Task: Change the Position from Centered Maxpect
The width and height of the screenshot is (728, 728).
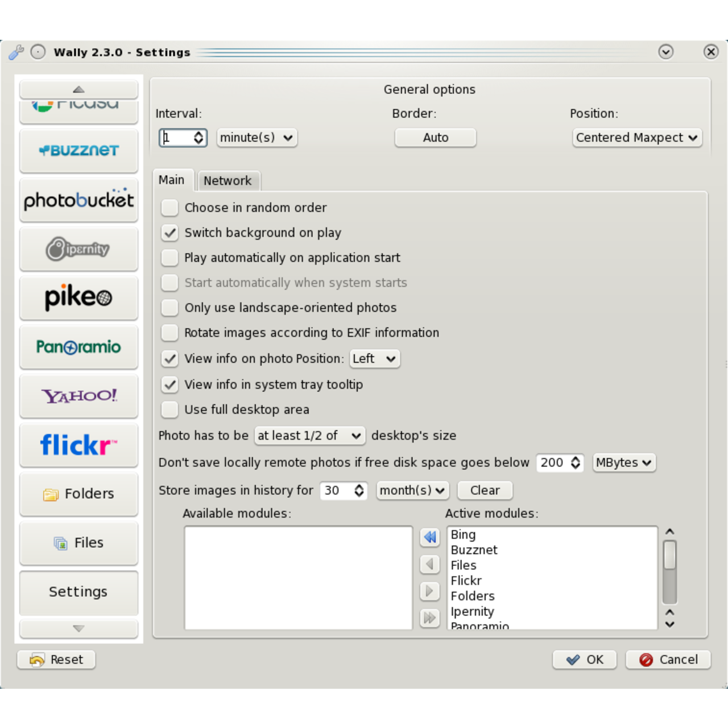Action: (636, 138)
